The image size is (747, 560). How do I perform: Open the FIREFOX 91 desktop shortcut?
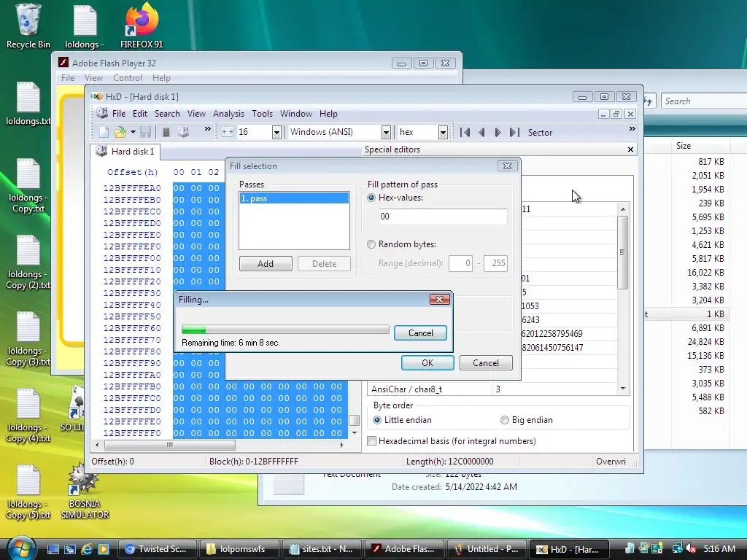coord(142,26)
